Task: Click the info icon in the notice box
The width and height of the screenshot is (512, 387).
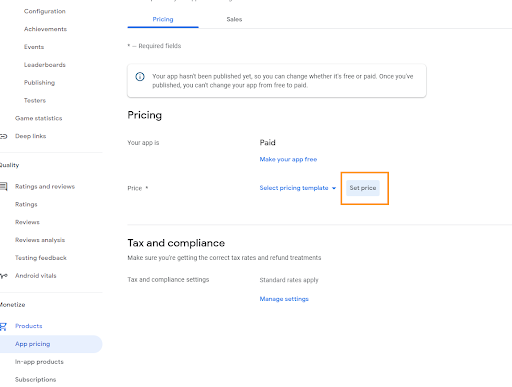Action: tap(140, 77)
